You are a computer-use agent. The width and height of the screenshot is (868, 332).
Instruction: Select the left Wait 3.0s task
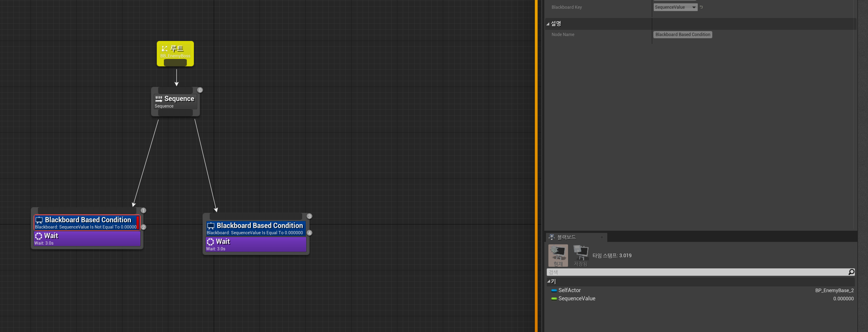click(87, 239)
